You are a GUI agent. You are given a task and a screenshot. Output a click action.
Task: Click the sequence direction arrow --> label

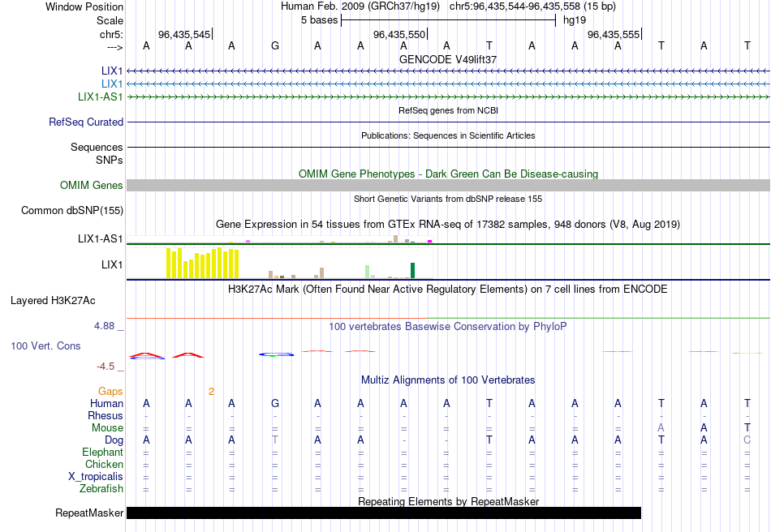[x=114, y=47]
